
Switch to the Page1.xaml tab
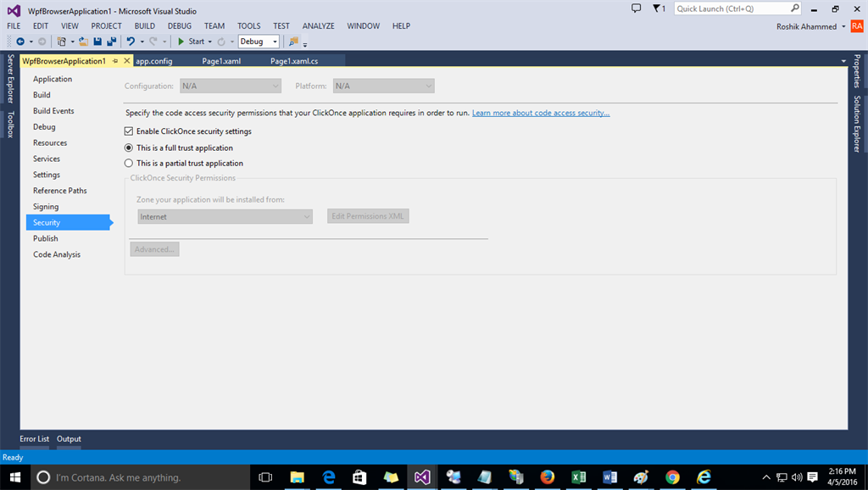[x=221, y=61]
